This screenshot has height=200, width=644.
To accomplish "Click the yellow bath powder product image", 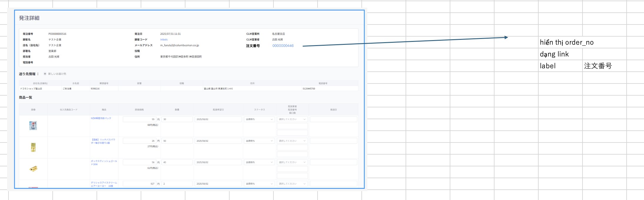I will 33,147.
